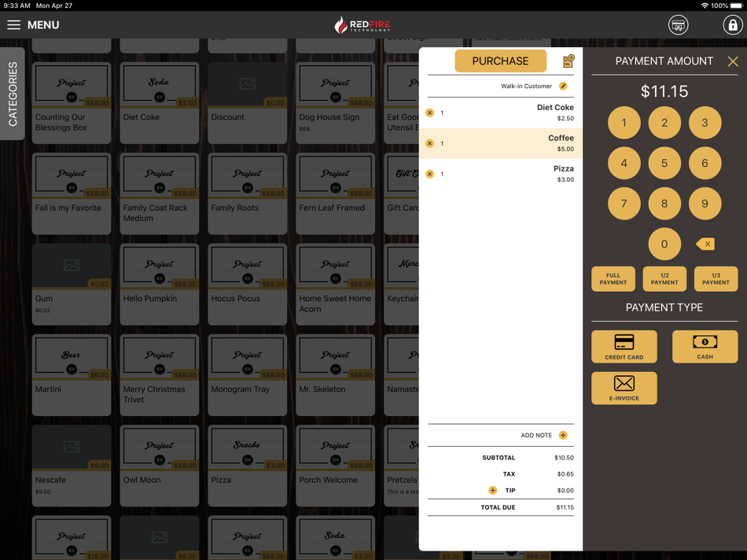The width and height of the screenshot is (747, 560).
Task: Select the Pizza order line name
Action: coord(564,169)
